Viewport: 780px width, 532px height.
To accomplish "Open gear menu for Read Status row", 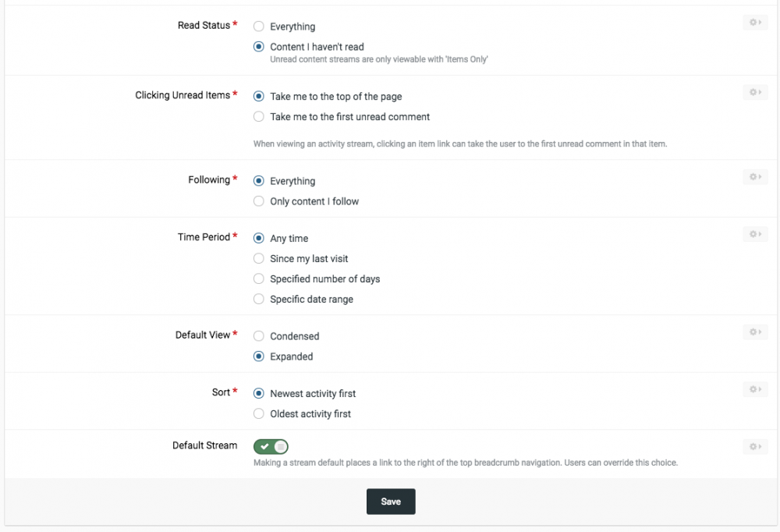I will [755, 23].
